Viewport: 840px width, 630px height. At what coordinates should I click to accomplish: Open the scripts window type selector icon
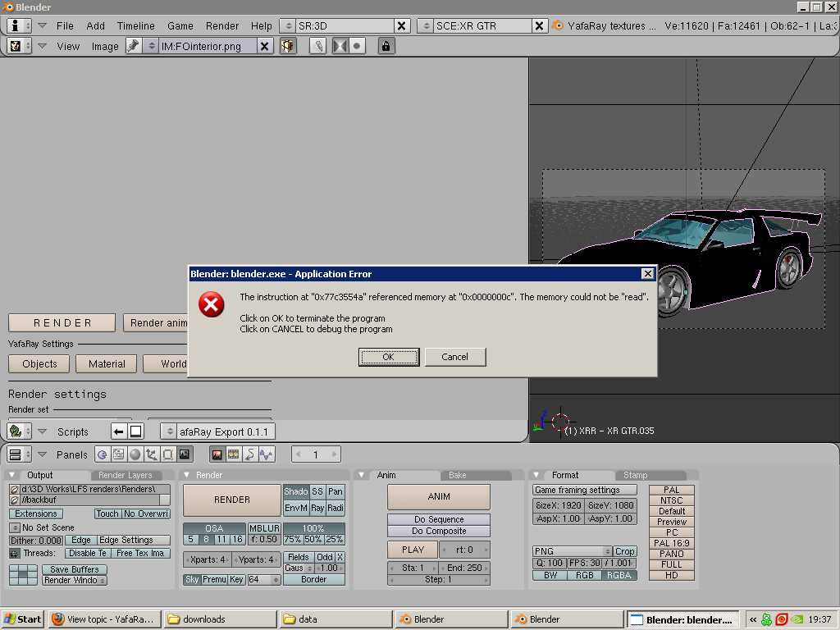click(20, 431)
